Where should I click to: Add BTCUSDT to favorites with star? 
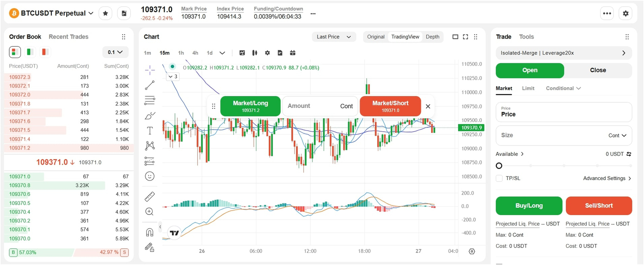pos(105,13)
